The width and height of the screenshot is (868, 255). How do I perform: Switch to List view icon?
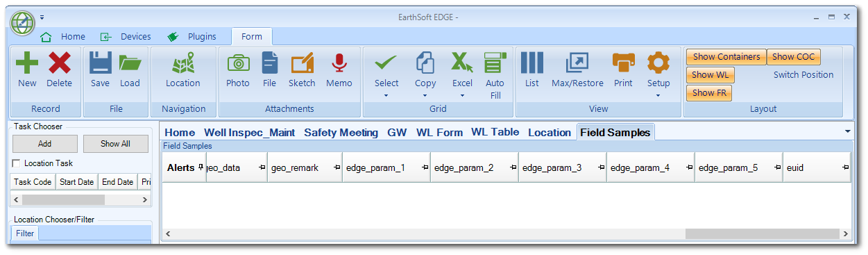point(532,63)
